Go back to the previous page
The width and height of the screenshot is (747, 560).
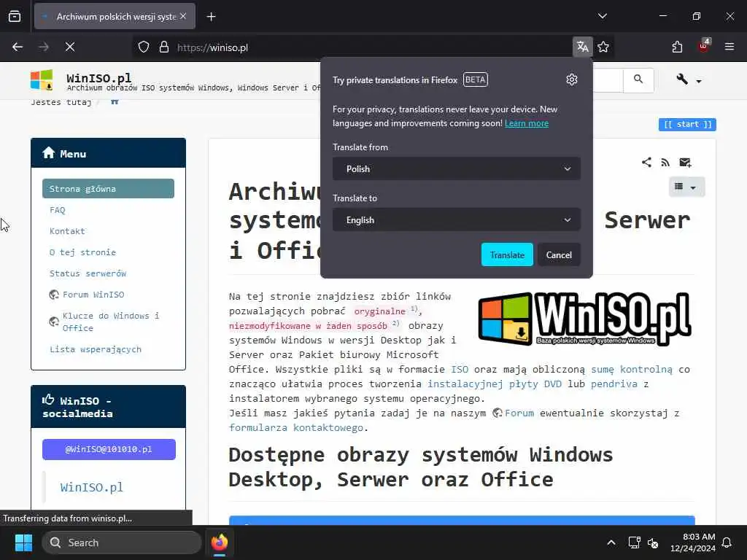point(18,47)
